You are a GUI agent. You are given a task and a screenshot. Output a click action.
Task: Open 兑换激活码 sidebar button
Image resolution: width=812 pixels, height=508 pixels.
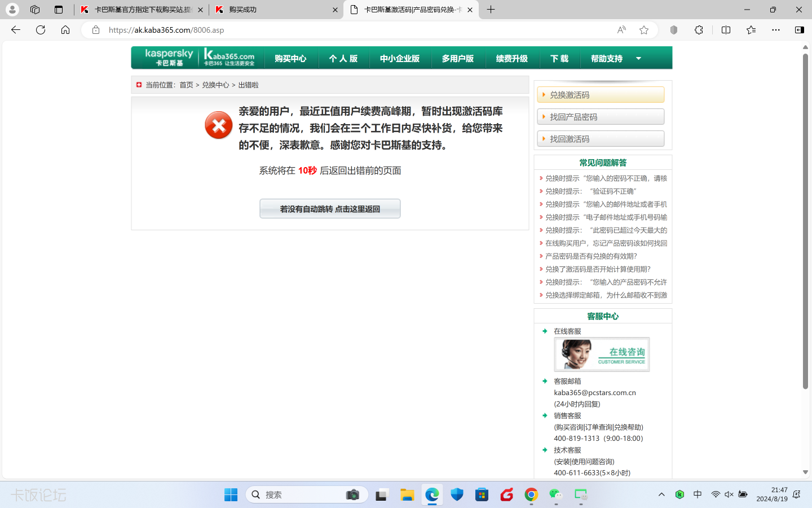pyautogui.click(x=601, y=95)
